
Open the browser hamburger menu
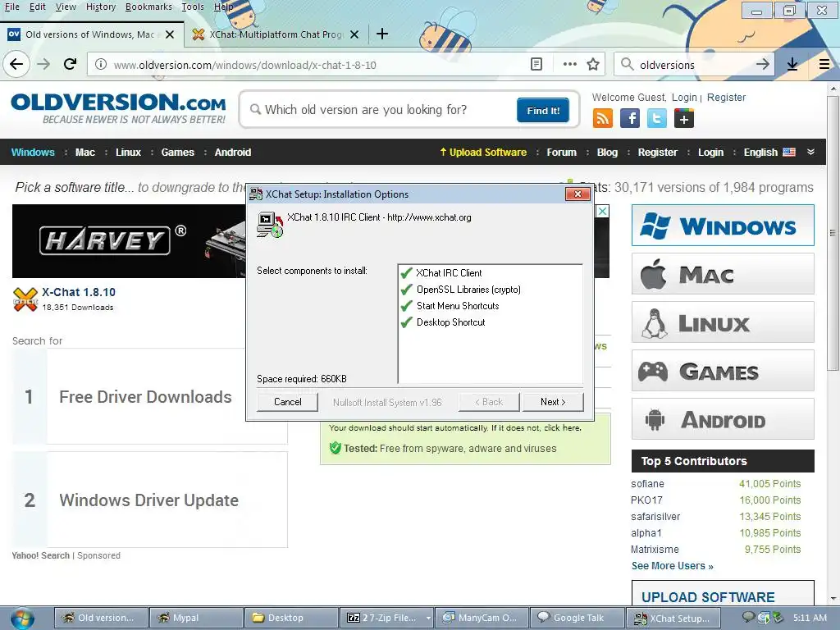pos(824,64)
